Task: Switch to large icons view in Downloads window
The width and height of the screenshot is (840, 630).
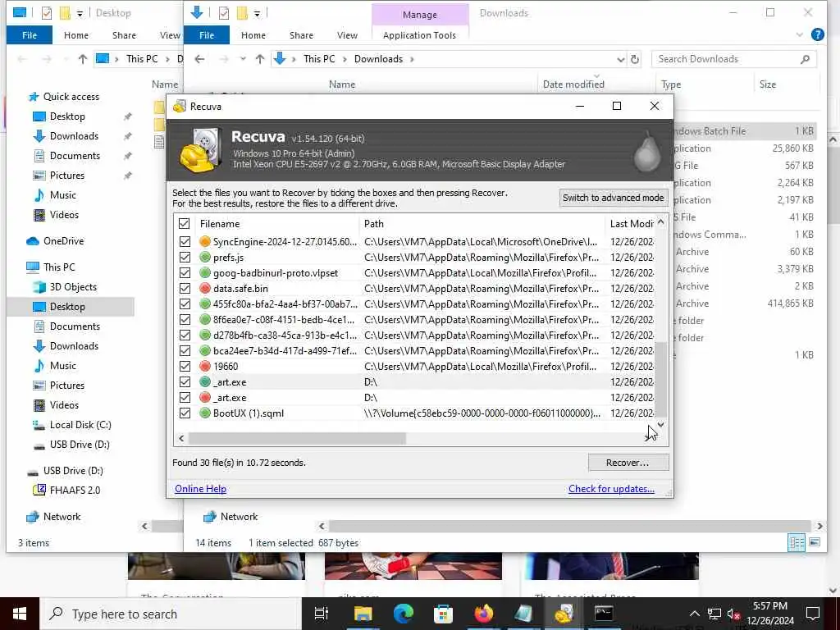Action: (815, 543)
